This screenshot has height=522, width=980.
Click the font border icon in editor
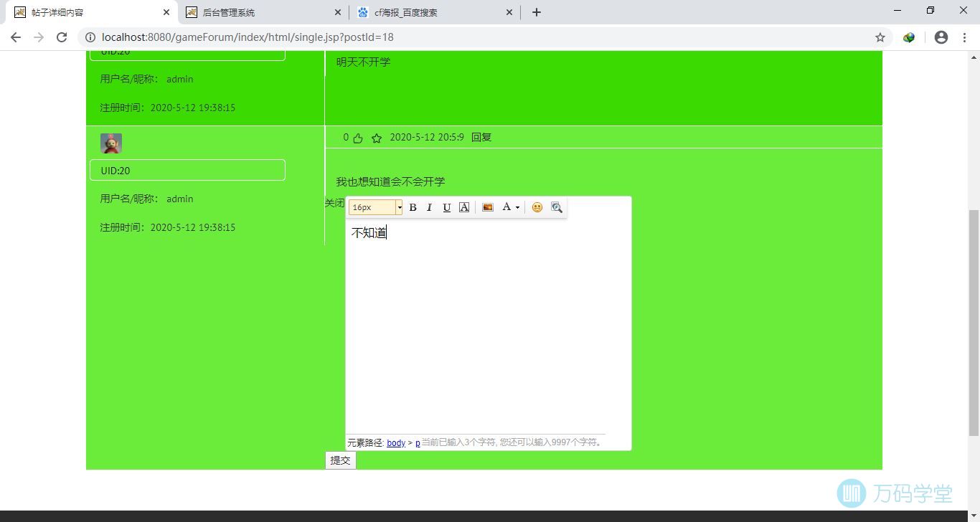coord(464,207)
